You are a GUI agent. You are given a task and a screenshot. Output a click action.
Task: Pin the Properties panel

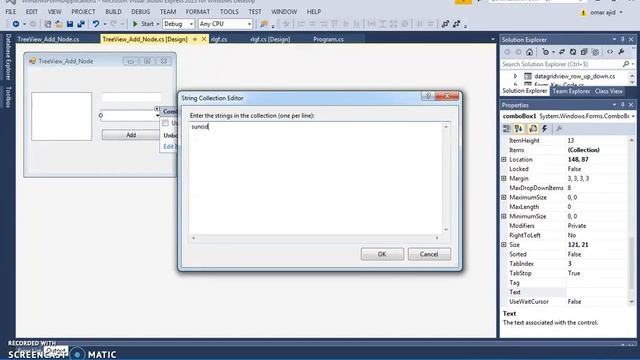(622, 105)
